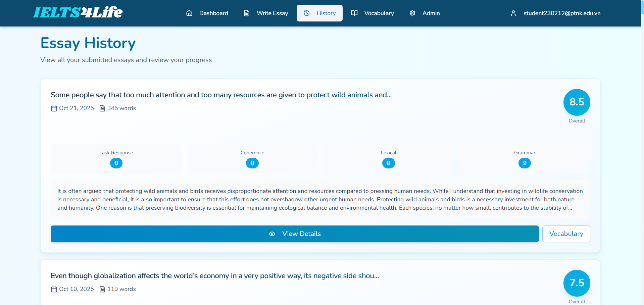
Task: Open the Admin section
Action: 431,13
